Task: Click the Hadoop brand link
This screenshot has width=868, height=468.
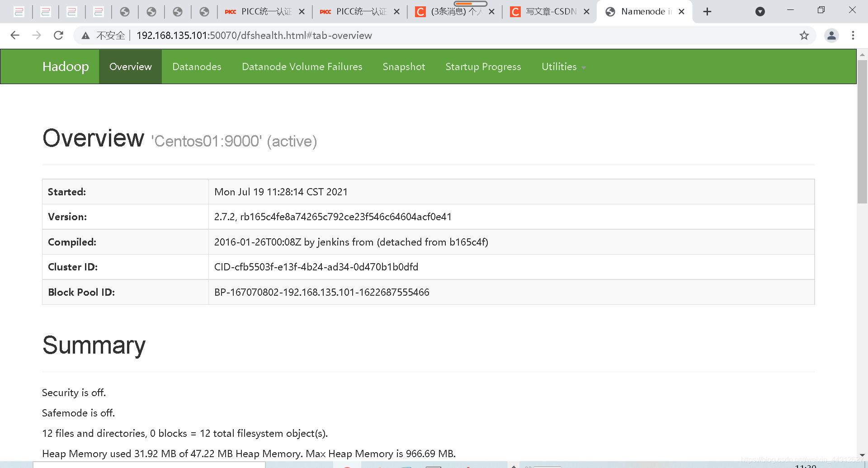Action: pyautogui.click(x=66, y=66)
